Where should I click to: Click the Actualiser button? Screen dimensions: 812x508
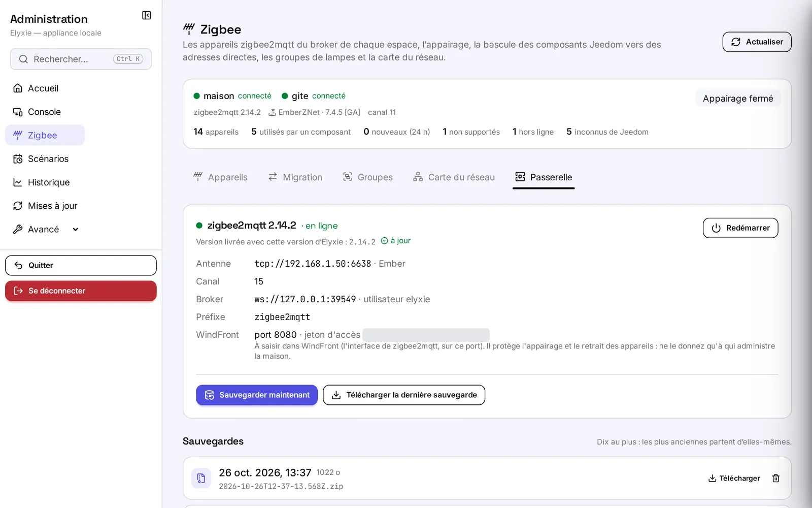tap(757, 42)
